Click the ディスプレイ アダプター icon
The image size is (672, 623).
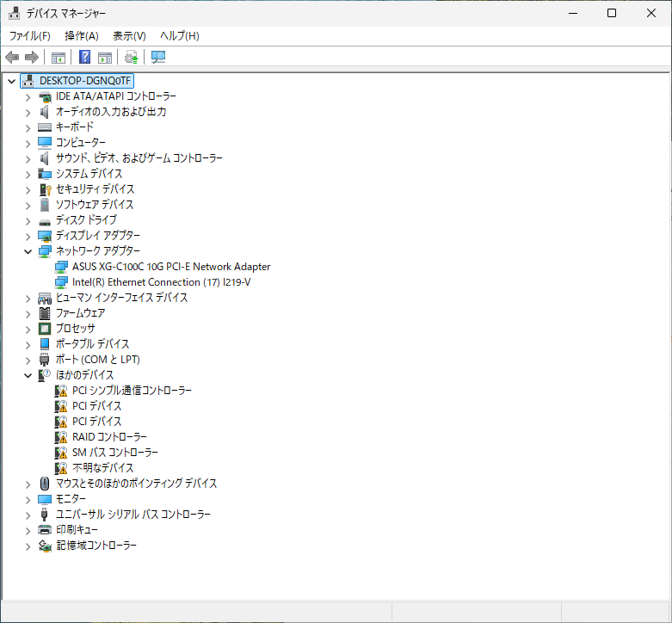(x=45, y=236)
